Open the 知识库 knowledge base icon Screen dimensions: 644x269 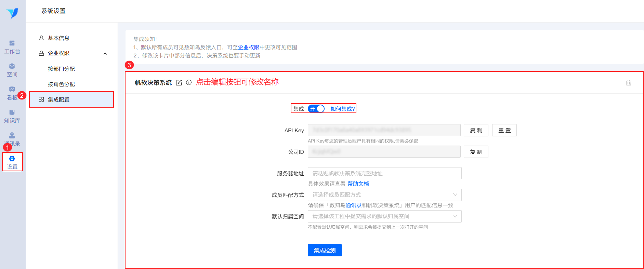(12, 112)
